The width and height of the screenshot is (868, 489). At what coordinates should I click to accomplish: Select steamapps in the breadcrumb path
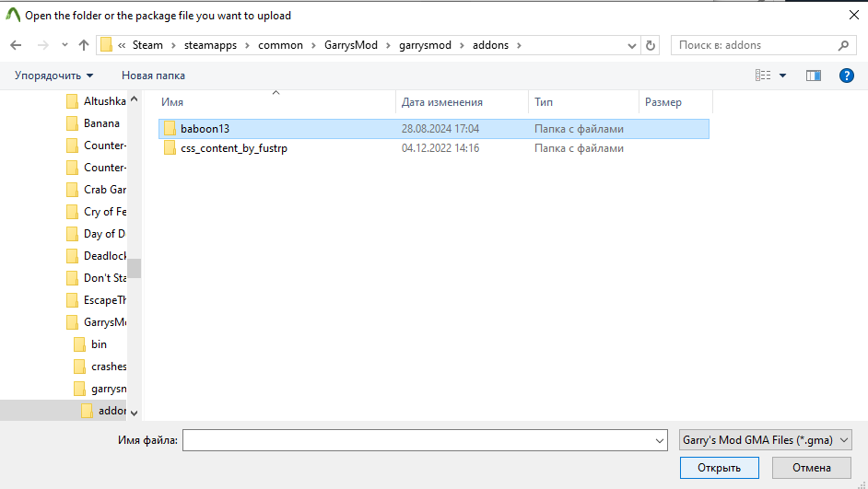tap(210, 45)
